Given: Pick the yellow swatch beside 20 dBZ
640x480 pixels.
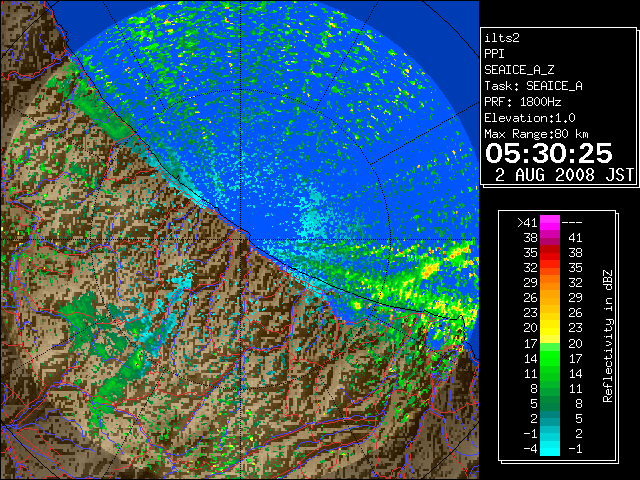Looking at the screenshot, I should tap(550, 328).
